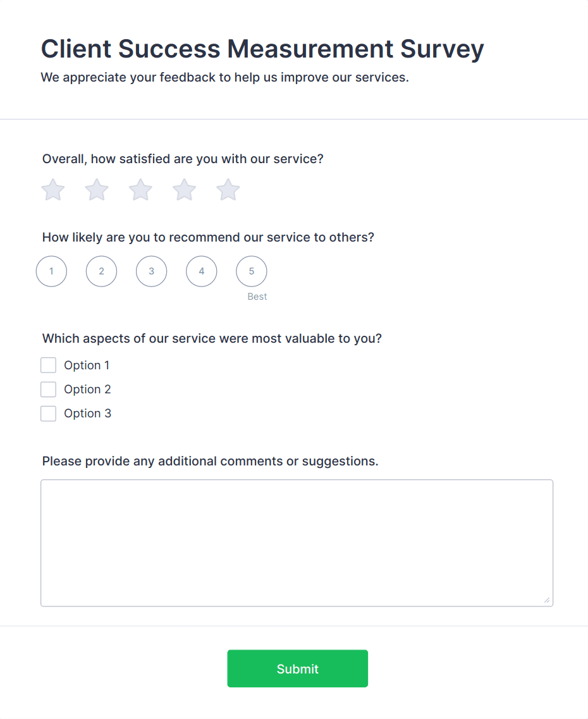
Task: Select recommendation score 2
Action: (101, 271)
